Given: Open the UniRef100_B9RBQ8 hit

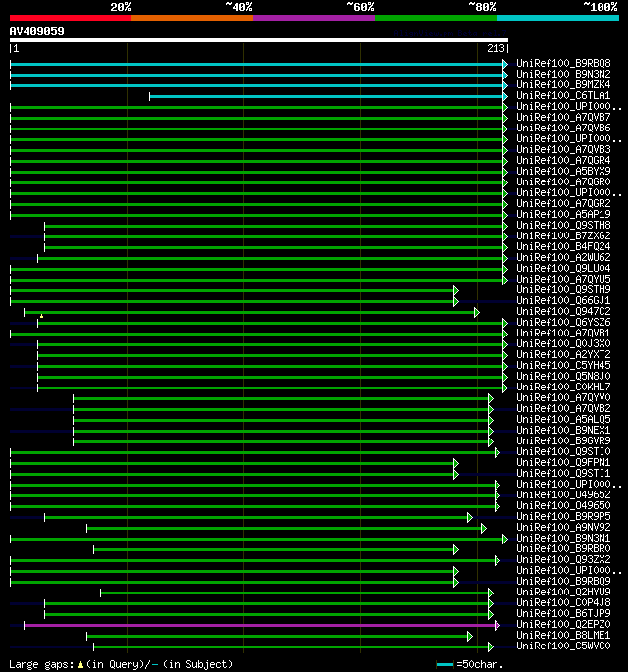Looking at the screenshot, I should click(x=563, y=64).
